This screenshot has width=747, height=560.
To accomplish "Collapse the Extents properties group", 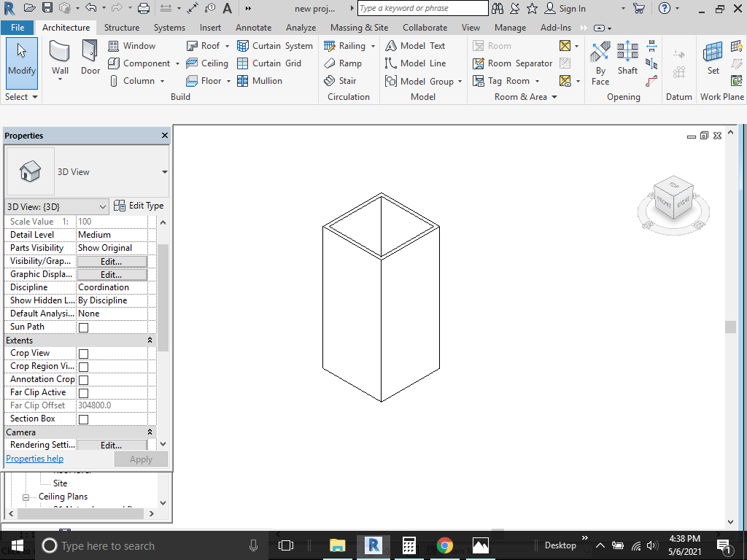I will (150, 341).
